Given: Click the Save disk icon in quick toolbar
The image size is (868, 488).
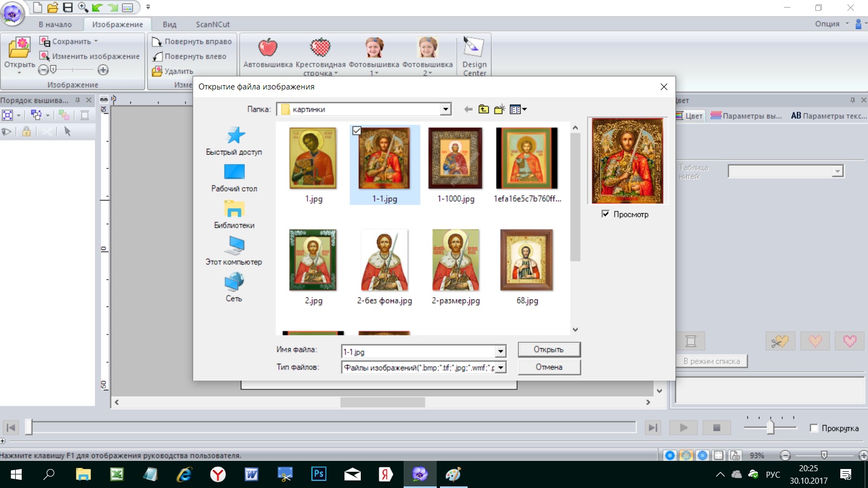Looking at the screenshot, I should pyautogui.click(x=68, y=7).
